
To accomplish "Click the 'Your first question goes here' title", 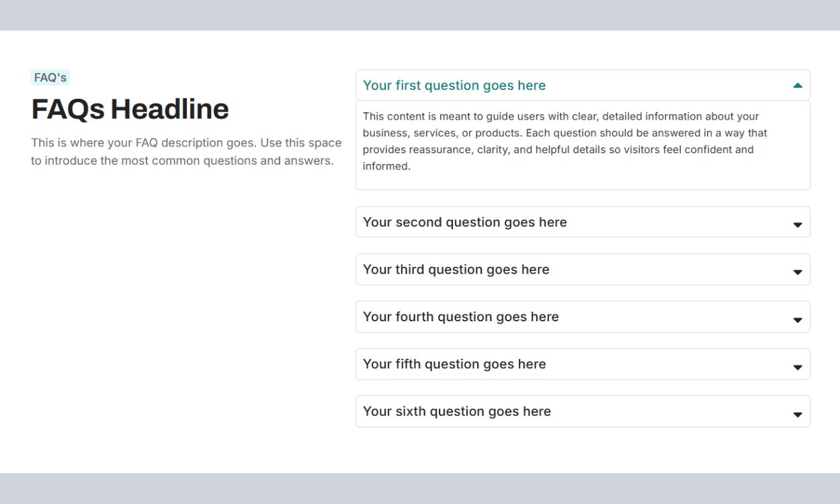I will click(x=454, y=85).
